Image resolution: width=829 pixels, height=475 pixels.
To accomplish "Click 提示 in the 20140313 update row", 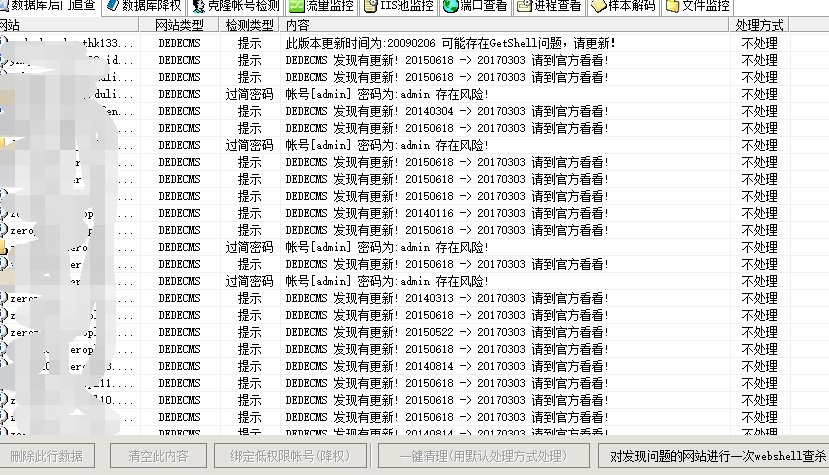I will (x=250, y=298).
